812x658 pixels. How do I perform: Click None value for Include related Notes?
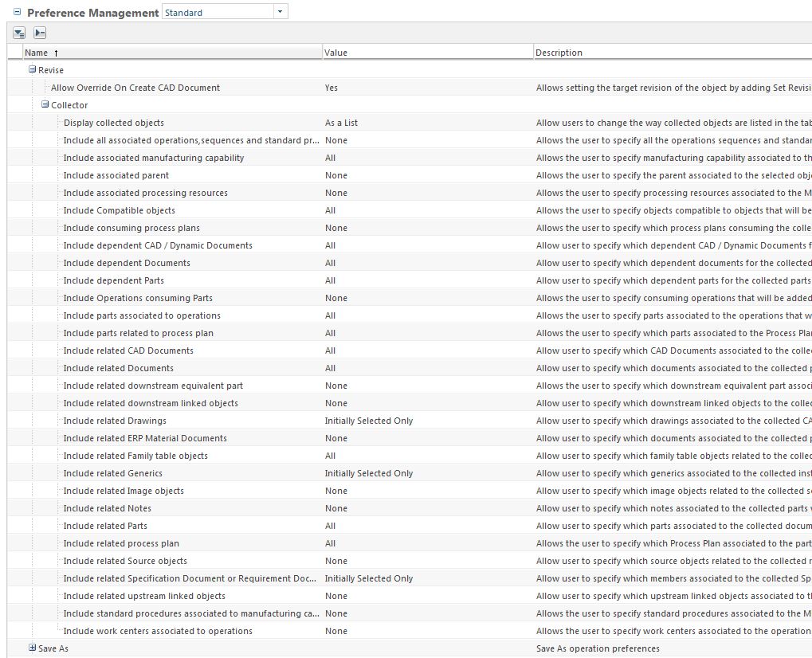(x=336, y=509)
